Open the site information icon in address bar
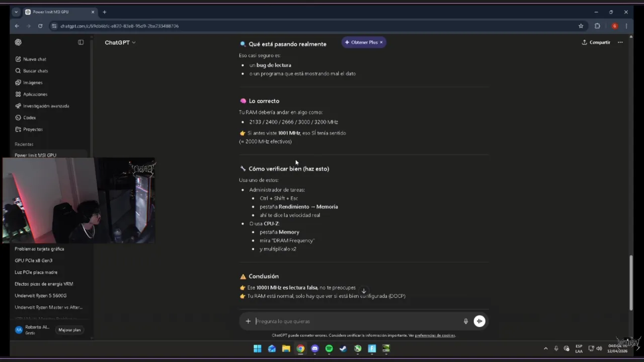Image resolution: width=644 pixels, height=362 pixels. click(x=54, y=26)
